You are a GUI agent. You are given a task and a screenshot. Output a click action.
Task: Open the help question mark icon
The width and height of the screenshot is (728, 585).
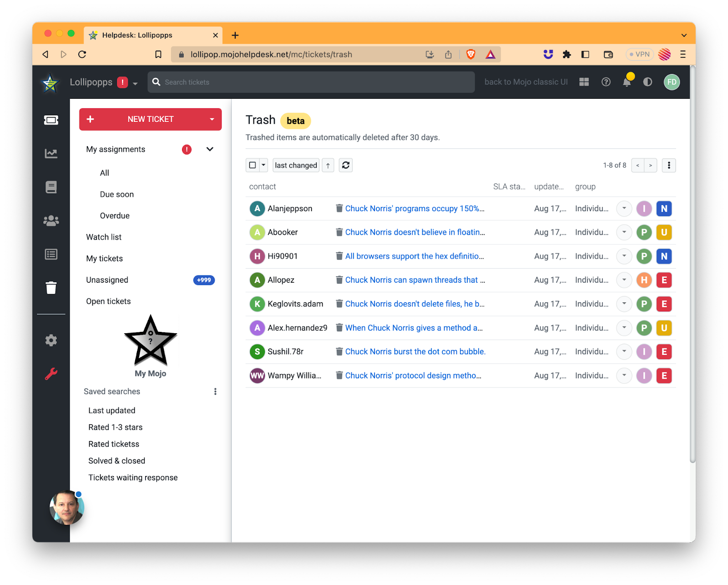point(606,82)
